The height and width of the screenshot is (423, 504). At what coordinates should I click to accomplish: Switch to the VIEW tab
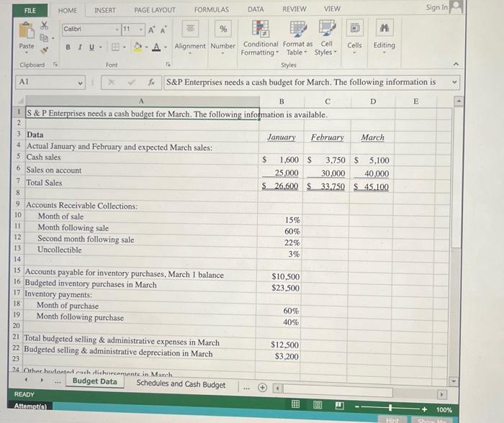click(332, 9)
